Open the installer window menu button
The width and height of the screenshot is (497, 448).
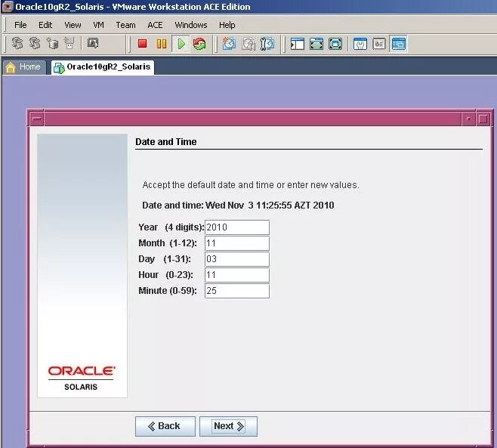[x=37, y=119]
